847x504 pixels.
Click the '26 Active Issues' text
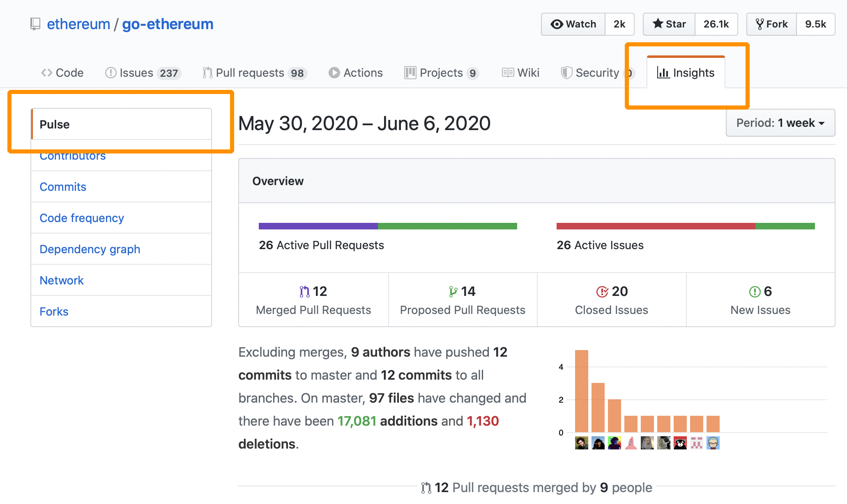pos(600,245)
